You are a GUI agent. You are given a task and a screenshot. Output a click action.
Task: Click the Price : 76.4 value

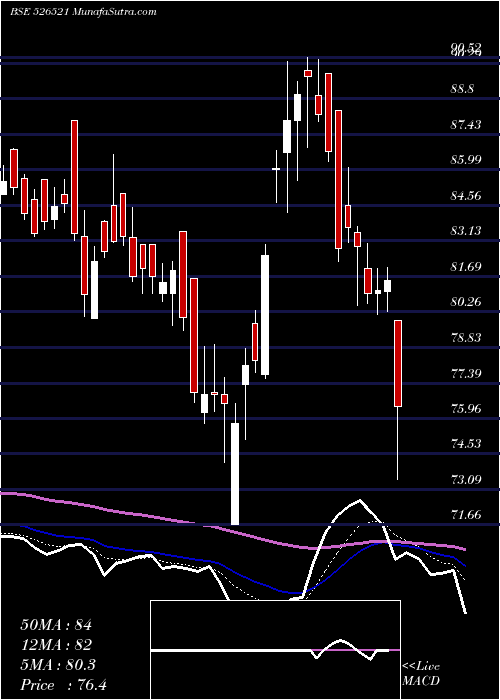(x=63, y=685)
